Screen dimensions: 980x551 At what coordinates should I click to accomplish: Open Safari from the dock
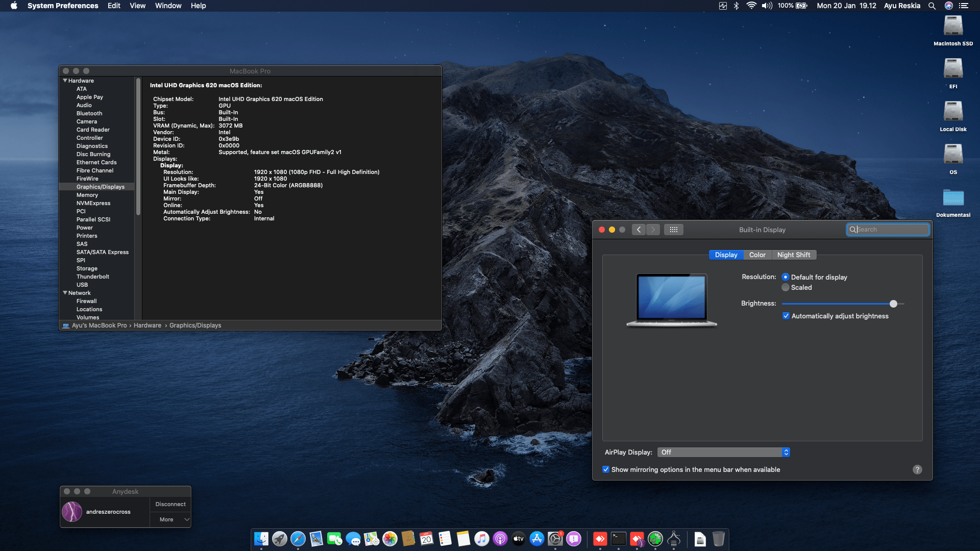(298, 539)
